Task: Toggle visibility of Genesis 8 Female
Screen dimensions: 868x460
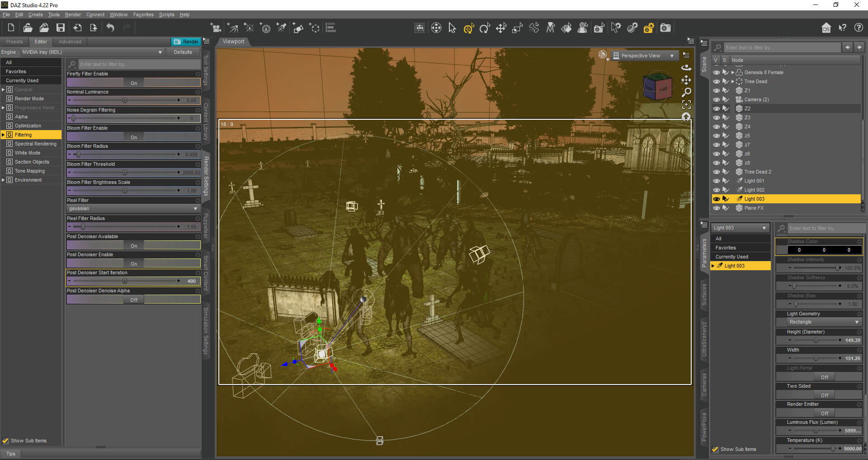Action: click(x=717, y=72)
